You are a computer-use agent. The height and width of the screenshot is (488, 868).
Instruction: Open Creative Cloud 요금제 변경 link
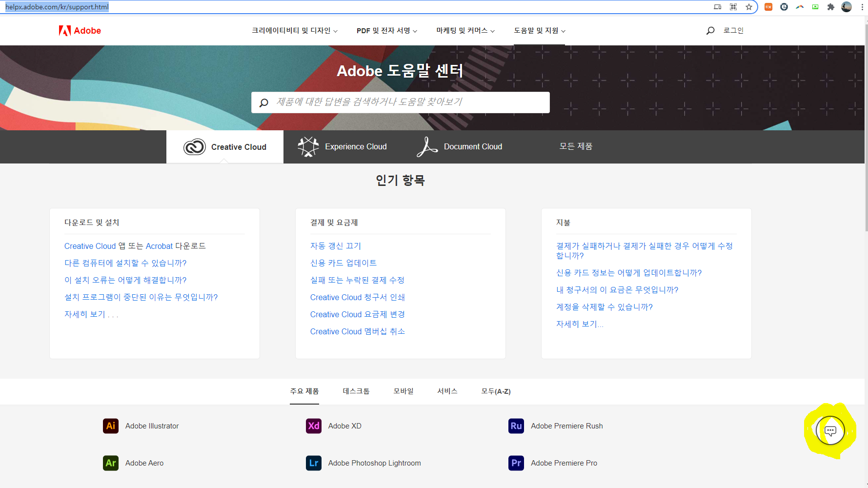pyautogui.click(x=358, y=314)
